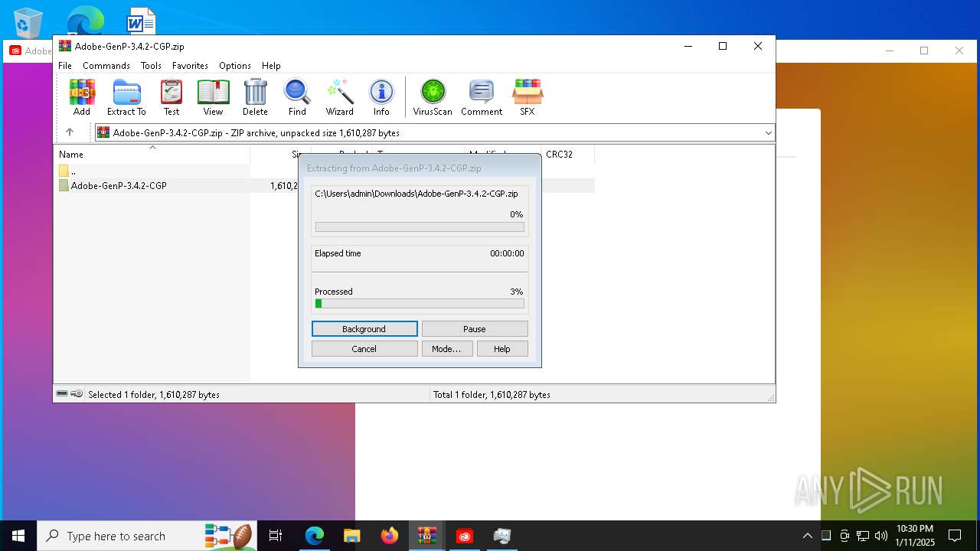980x551 pixels.
Task: Click the drive icon in WinRAR status bar
Action: point(62,394)
